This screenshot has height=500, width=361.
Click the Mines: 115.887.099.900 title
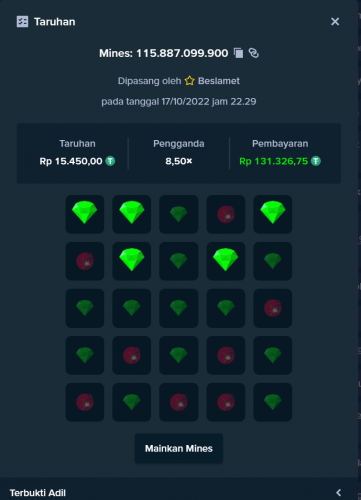(x=164, y=53)
